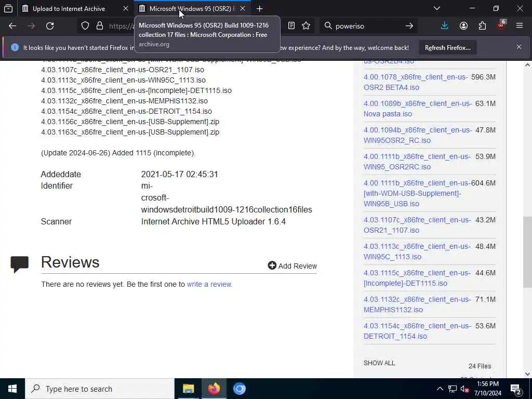Open the blue circle taskbar app
The width and height of the screenshot is (532, 399).
pos(239,389)
